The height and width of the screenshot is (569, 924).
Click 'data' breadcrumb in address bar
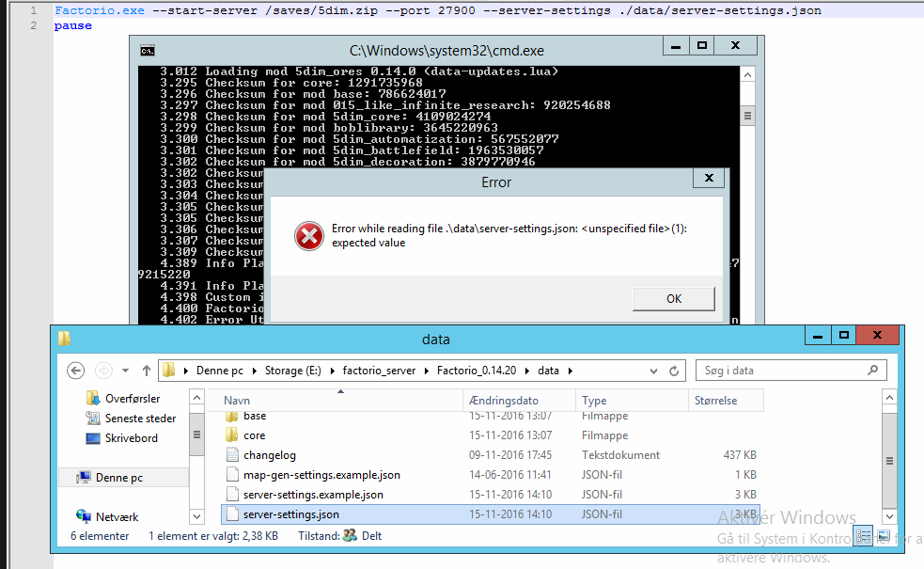(548, 371)
